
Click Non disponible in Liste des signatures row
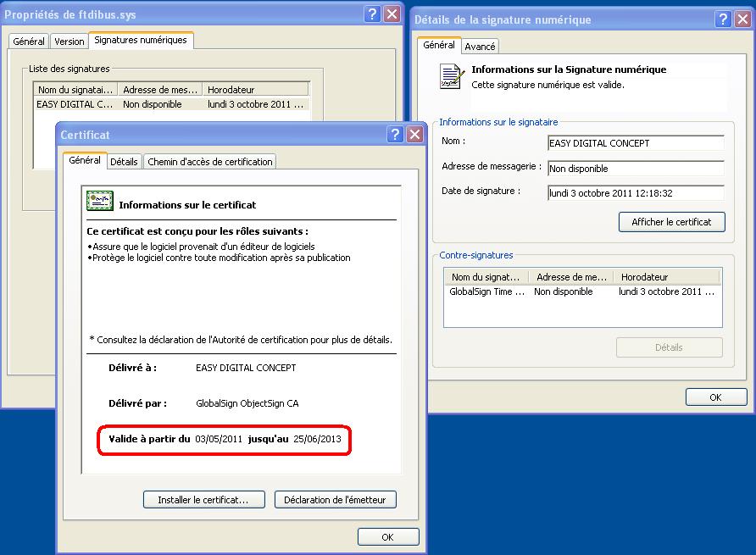pos(153,104)
